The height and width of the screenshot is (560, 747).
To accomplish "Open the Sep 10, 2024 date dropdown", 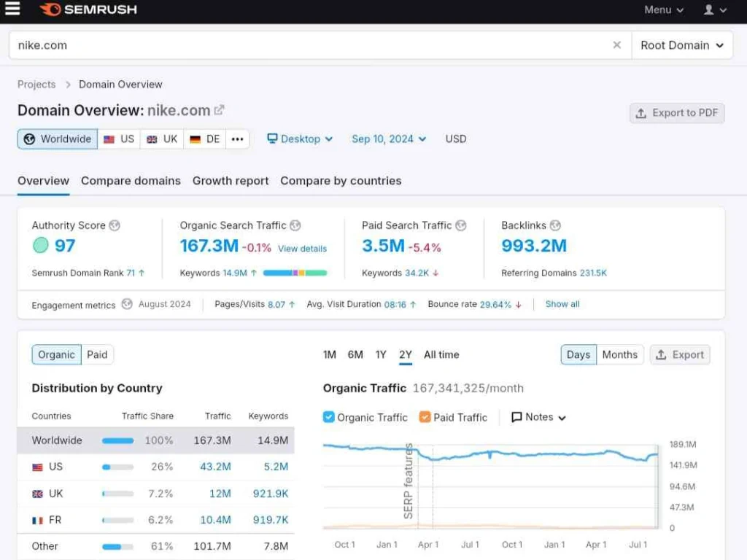I will pyautogui.click(x=389, y=139).
